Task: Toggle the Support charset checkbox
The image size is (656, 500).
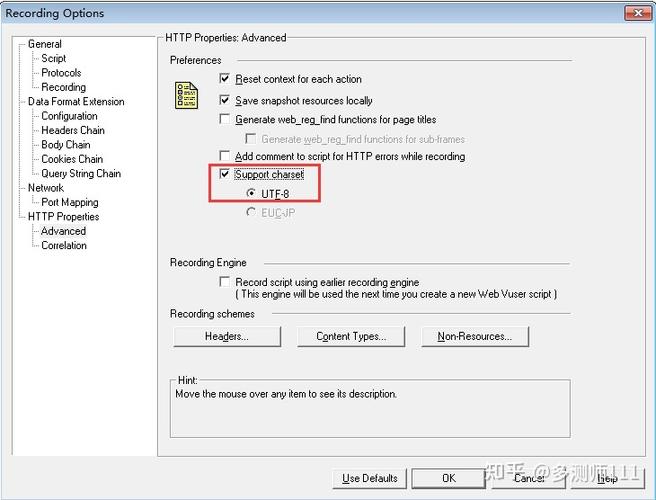Action: pyautogui.click(x=225, y=175)
